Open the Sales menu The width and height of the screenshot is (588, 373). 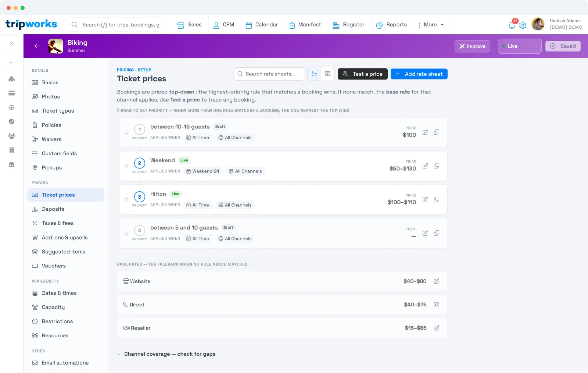coord(190,25)
